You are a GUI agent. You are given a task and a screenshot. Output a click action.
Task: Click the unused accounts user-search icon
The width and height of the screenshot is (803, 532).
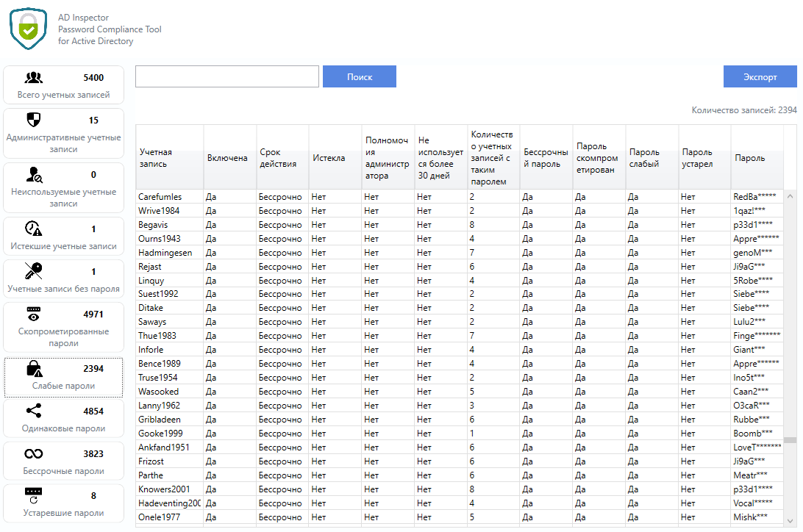pos(33,175)
